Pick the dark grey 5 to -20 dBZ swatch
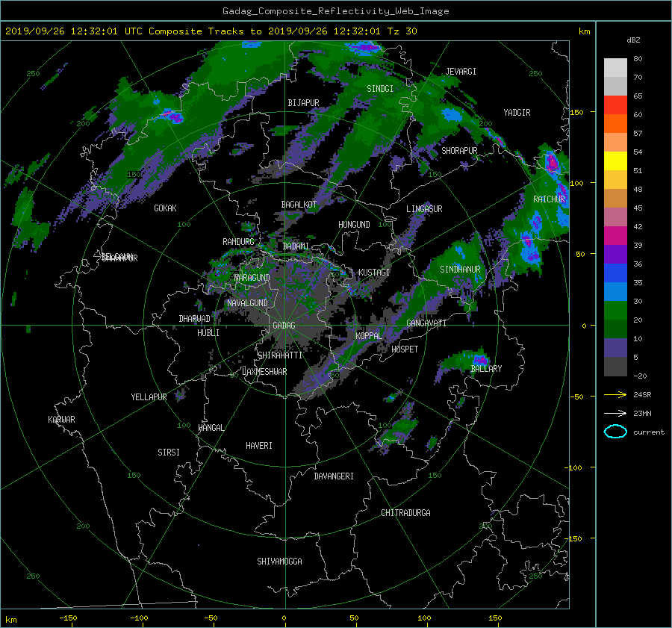Image resolution: width=672 pixels, height=628 pixels. [615, 367]
